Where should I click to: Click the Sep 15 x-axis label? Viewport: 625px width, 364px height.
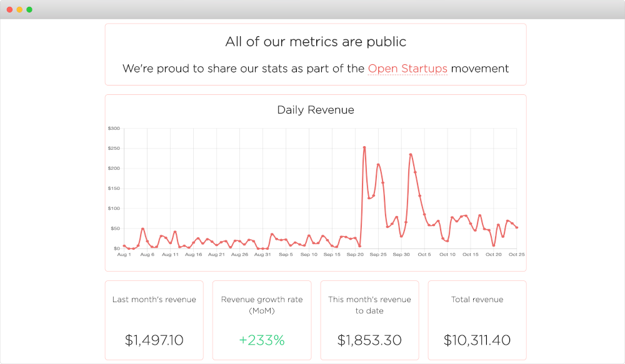tap(332, 255)
